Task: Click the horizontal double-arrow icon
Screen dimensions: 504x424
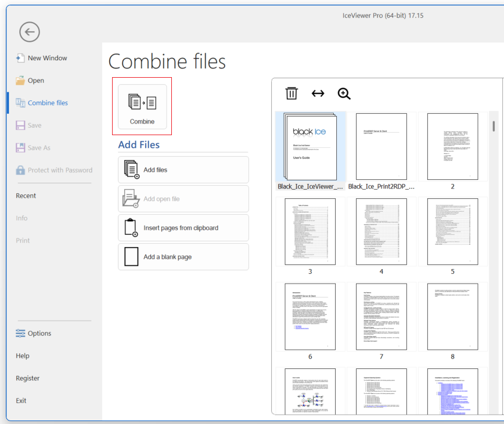Action: (318, 93)
